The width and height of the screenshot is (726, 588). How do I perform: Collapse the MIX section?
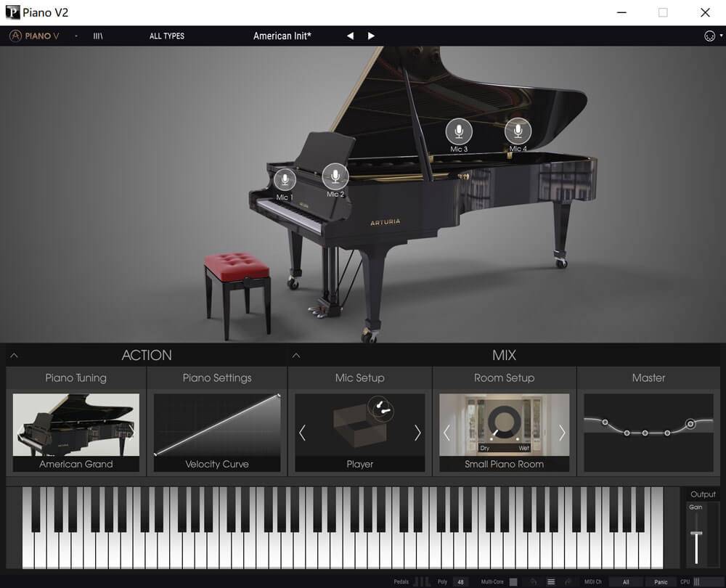pos(296,356)
